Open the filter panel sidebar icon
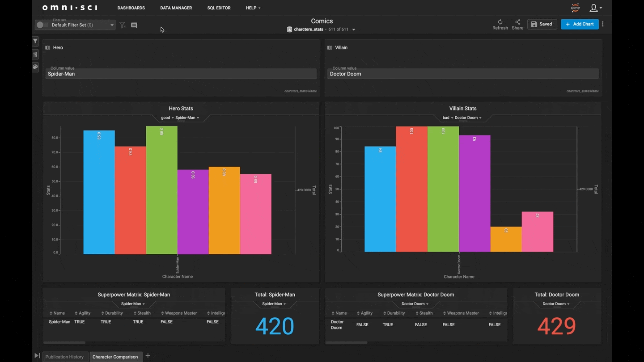Screen dimensions: 644x362 35,41
